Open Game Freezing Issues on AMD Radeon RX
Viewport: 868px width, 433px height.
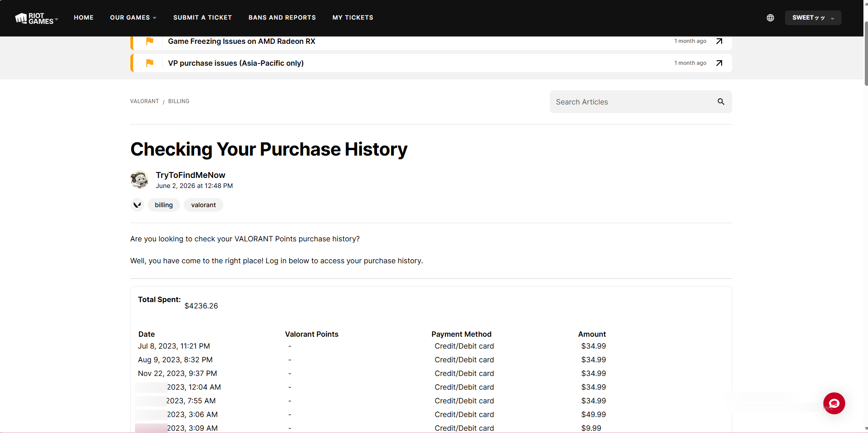pos(242,41)
